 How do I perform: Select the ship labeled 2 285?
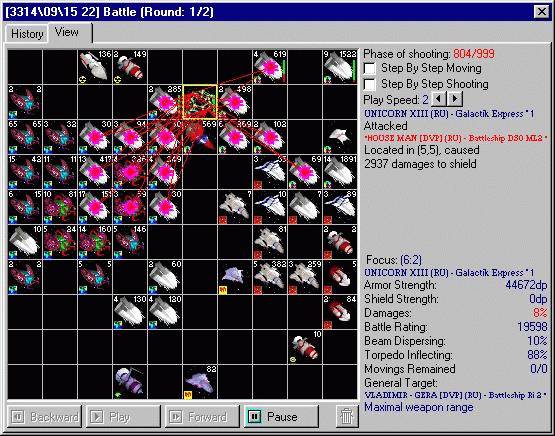pos(165,102)
